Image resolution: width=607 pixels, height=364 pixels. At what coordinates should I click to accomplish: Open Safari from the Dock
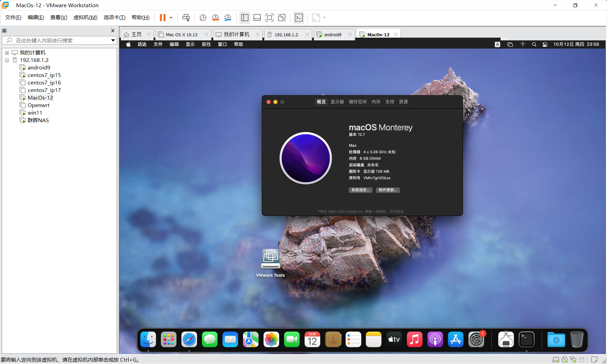coord(189,340)
